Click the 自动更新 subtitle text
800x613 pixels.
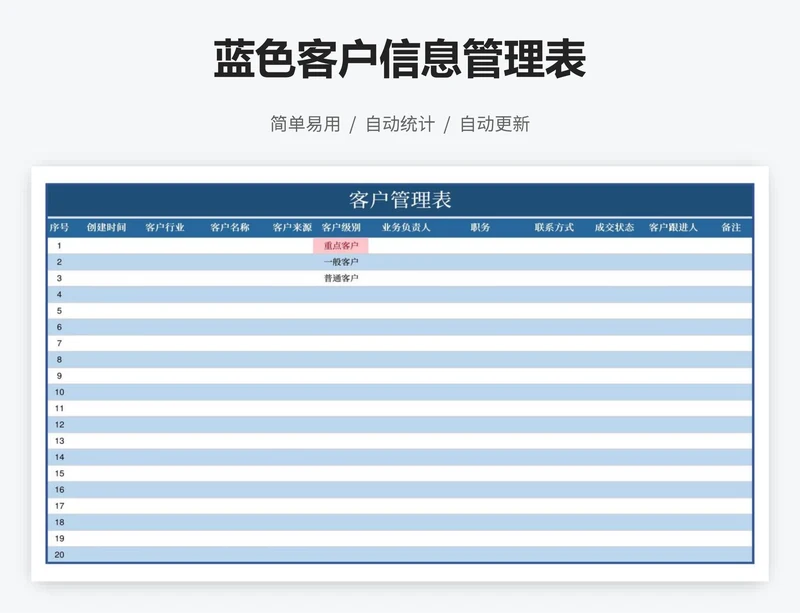(495, 124)
